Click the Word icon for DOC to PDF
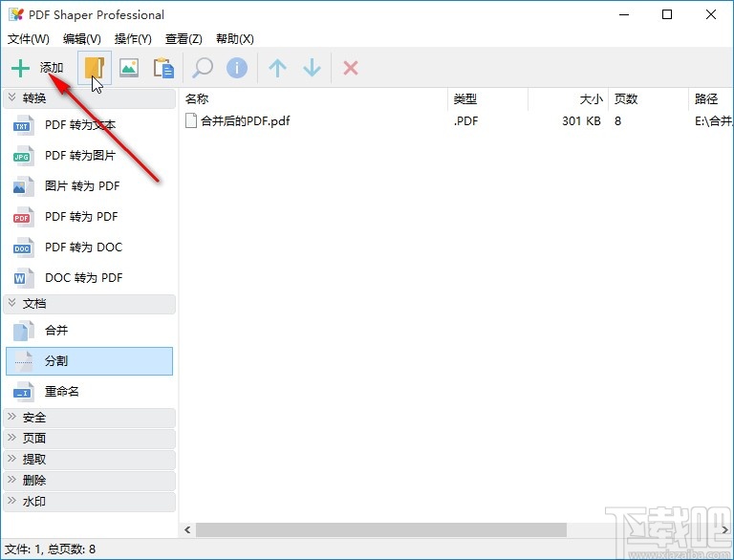This screenshot has width=734, height=560. [x=23, y=278]
